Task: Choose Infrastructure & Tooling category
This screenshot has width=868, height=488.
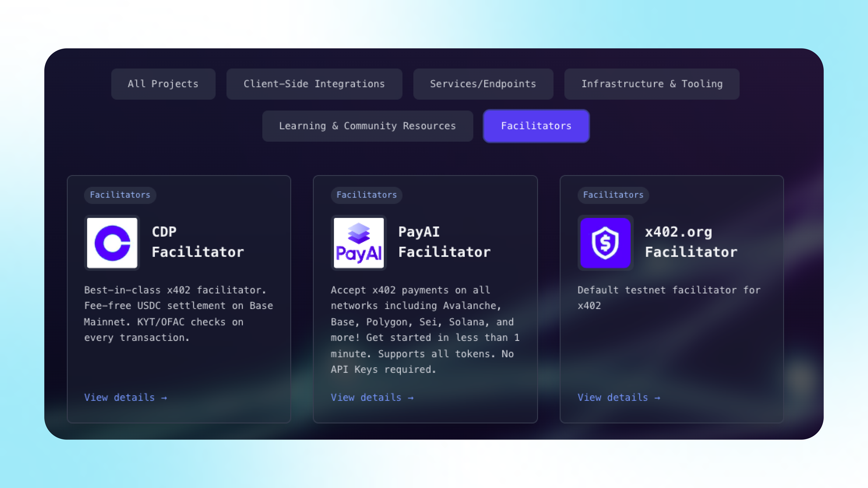Action: [x=652, y=84]
